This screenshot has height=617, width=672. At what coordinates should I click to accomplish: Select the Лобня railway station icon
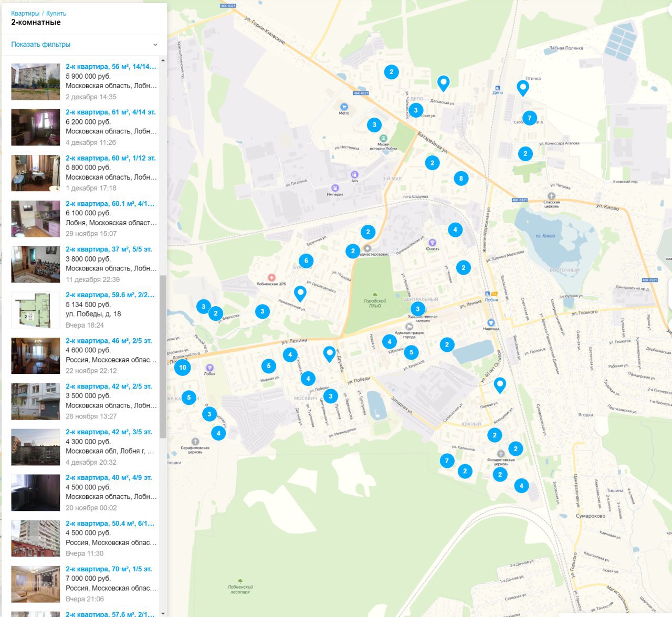[488, 294]
